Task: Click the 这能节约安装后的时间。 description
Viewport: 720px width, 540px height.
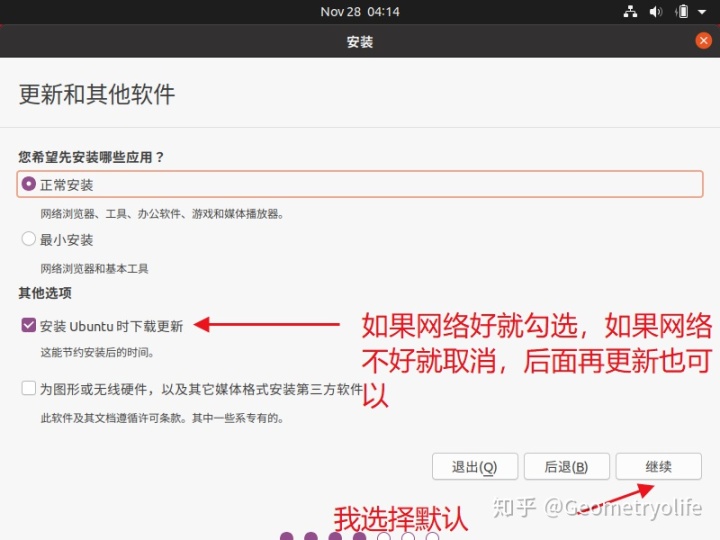Action: [x=97, y=352]
